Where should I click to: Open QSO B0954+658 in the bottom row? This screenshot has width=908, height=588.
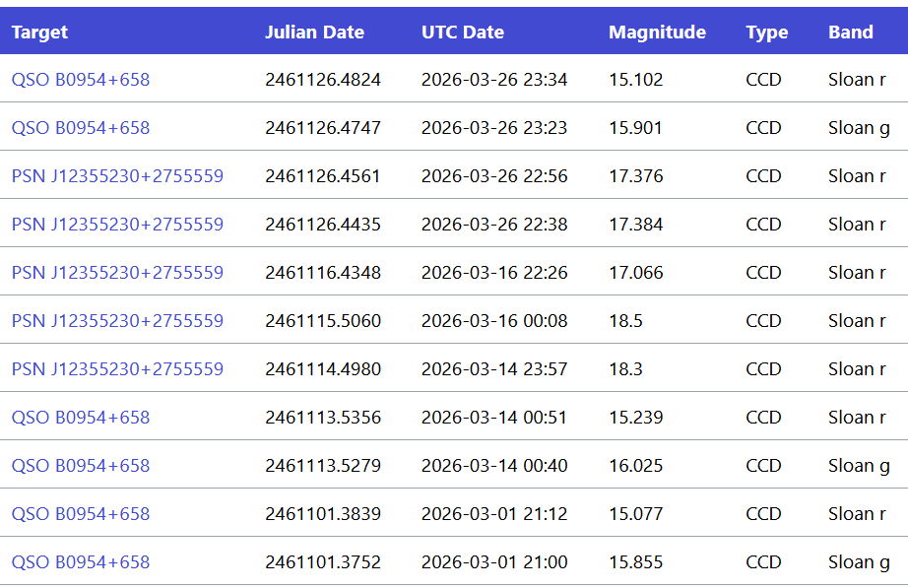click(80, 561)
